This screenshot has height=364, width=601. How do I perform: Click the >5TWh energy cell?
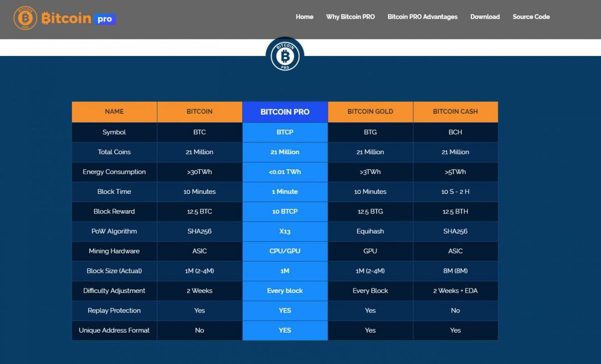[x=456, y=172]
